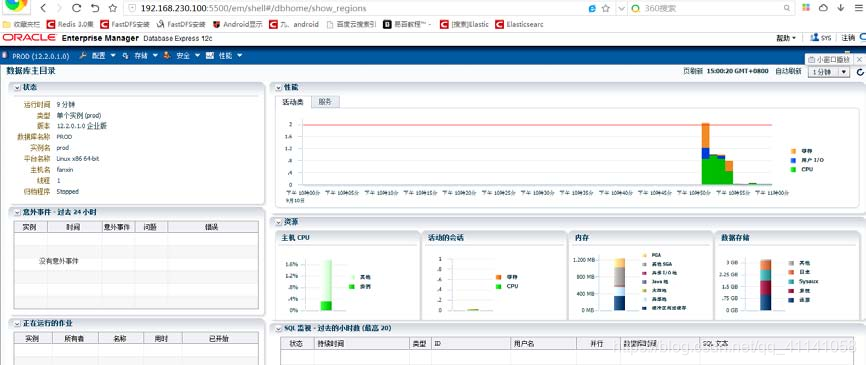Bookmark page with star icon left of address
866x365 pixels.
(113, 8)
